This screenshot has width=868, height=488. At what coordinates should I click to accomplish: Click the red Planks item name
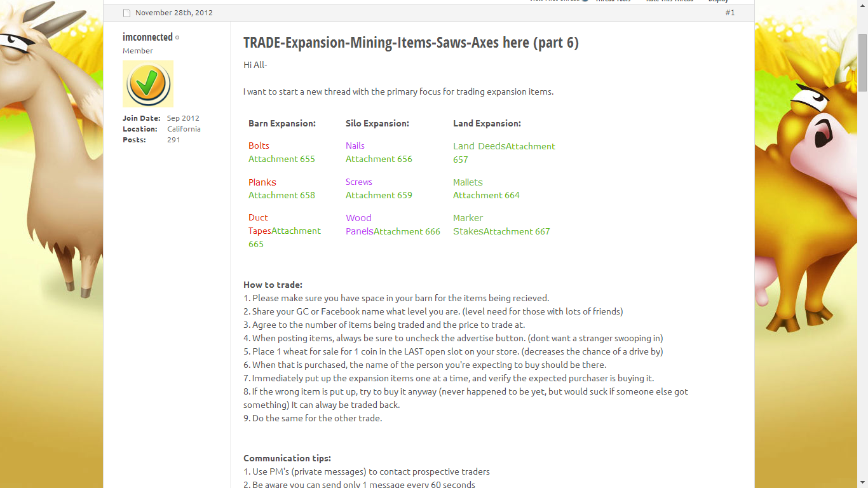click(x=262, y=182)
